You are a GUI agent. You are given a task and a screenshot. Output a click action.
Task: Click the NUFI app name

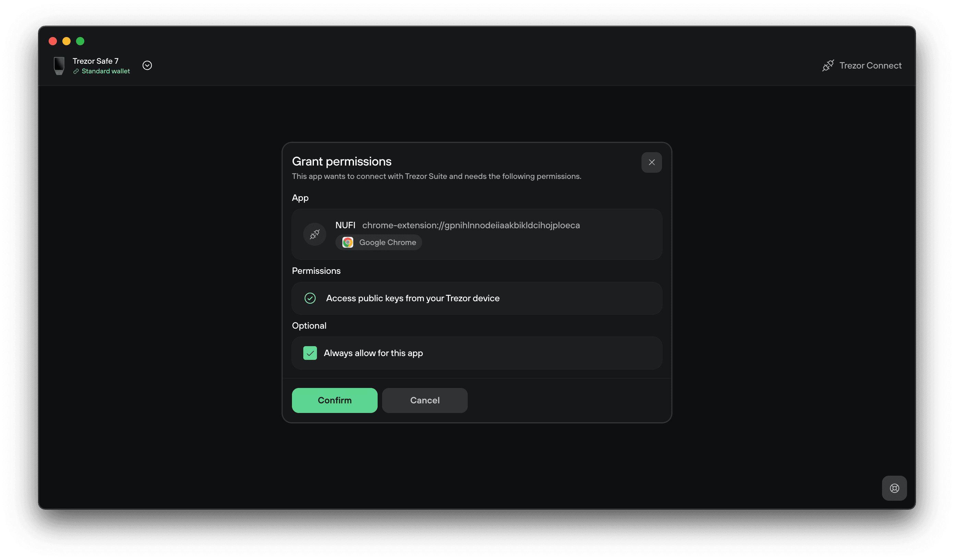tap(345, 225)
